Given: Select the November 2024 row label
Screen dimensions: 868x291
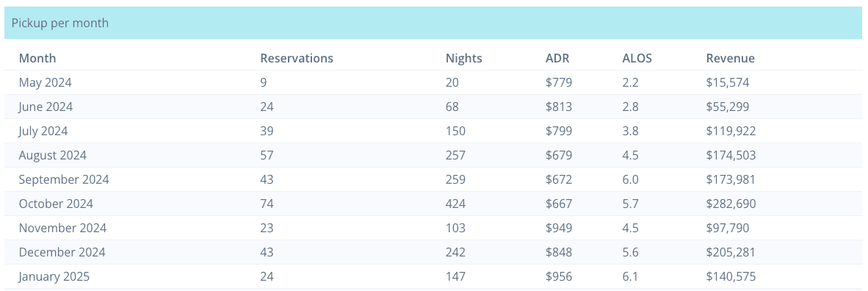Looking at the screenshot, I should click(62, 228).
